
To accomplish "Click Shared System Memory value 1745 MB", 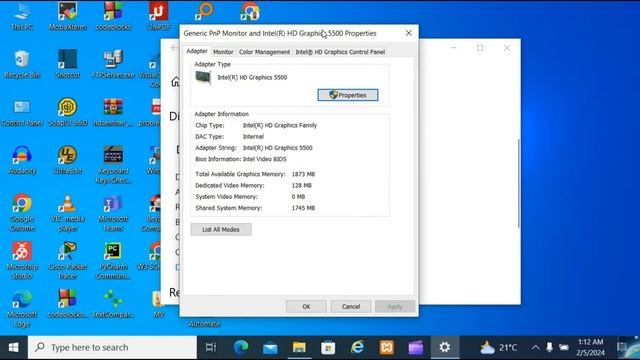I will (303, 208).
